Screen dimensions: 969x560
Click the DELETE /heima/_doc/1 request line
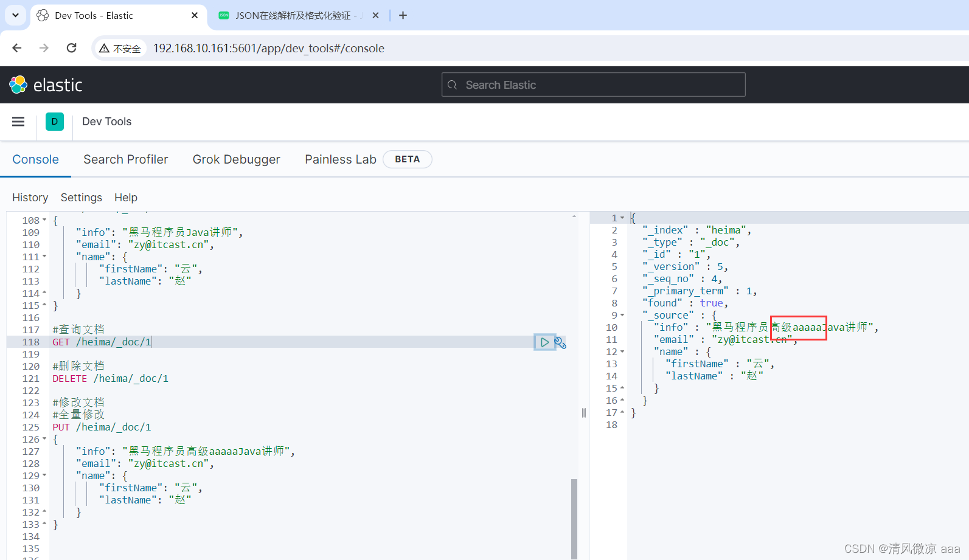click(110, 378)
